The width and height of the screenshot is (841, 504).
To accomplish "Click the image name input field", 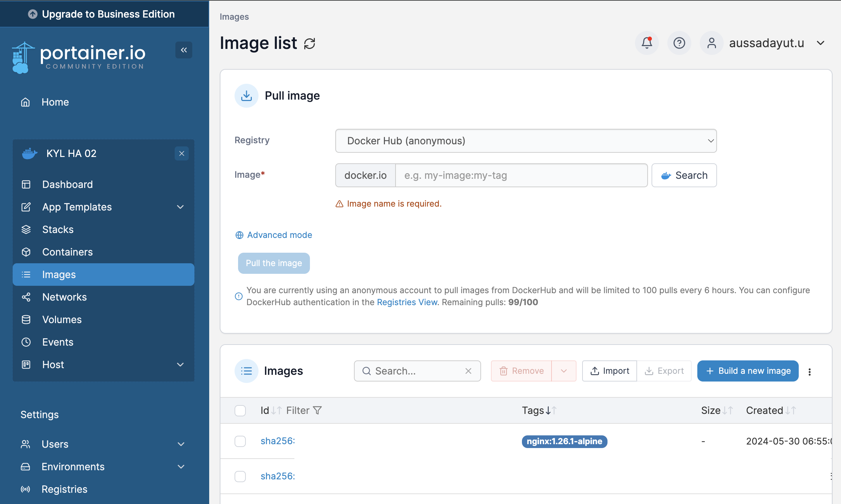I will click(521, 175).
